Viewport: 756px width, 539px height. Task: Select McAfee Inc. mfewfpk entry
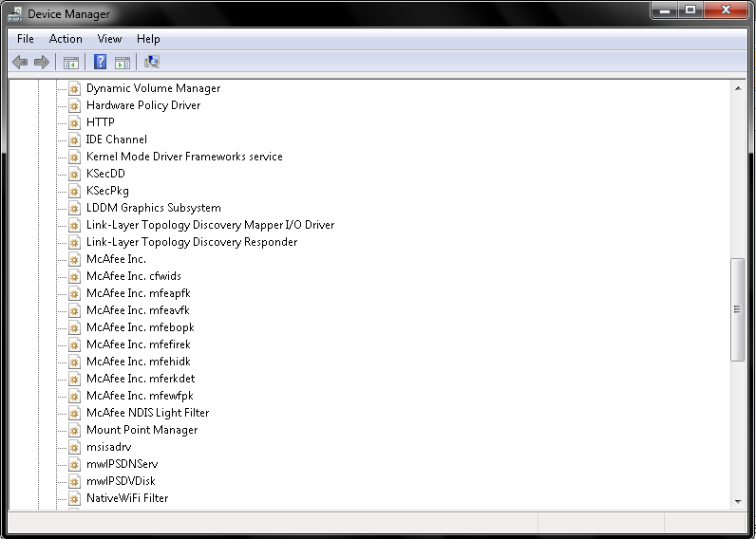(x=140, y=396)
